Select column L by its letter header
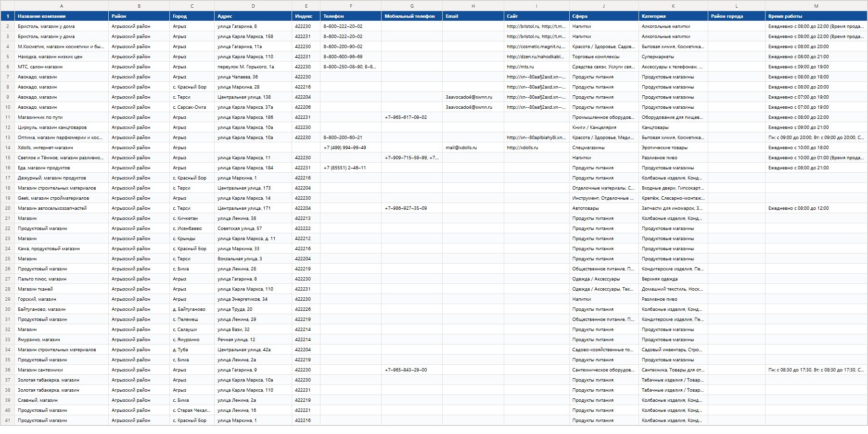 click(x=736, y=6)
